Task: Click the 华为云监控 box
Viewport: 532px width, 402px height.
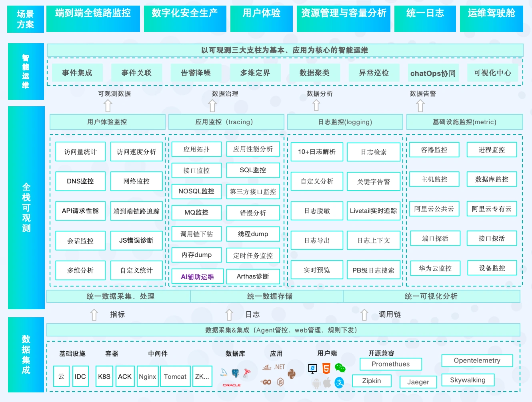Action: 435,268
